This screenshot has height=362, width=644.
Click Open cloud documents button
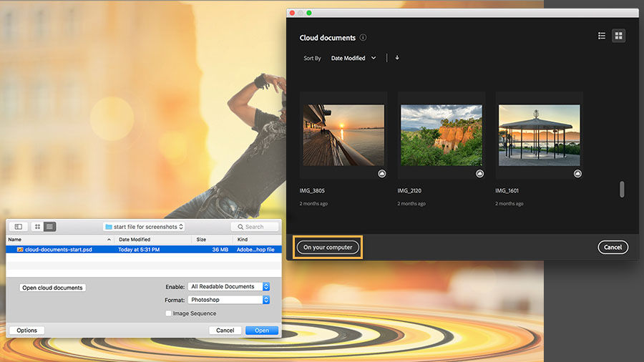coord(52,288)
